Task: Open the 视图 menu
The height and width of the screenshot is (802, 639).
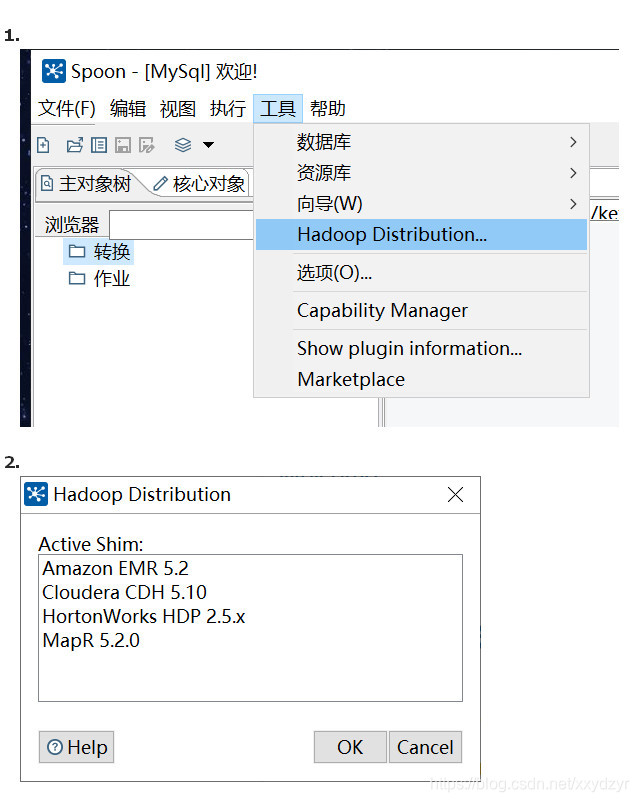Action: pos(178,108)
